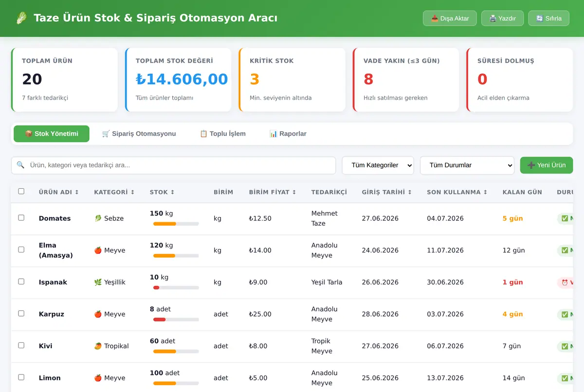Tick the Karpuz row checkbox

click(21, 313)
